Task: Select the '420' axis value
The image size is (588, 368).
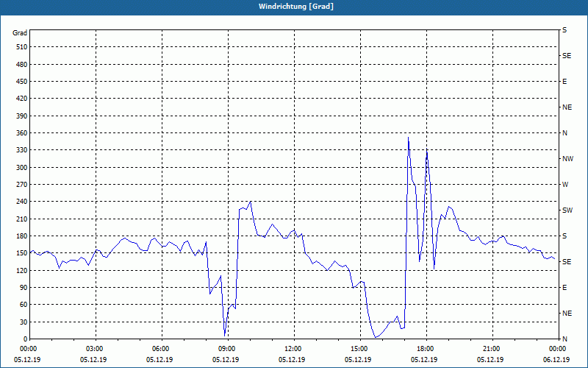Action: tap(21, 99)
